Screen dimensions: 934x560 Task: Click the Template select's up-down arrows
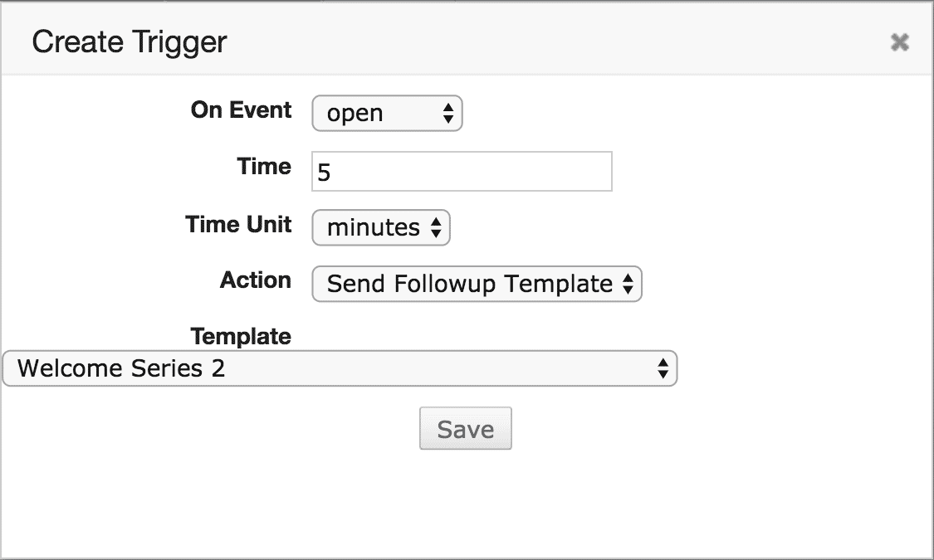[x=663, y=368]
